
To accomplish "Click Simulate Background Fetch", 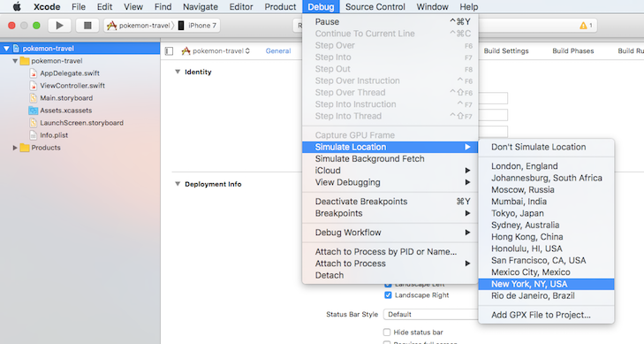I will (390, 159).
